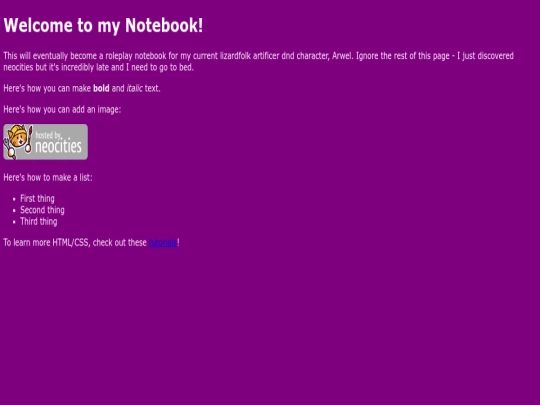Click "Here's how to make a list:" text
The image size is (540, 405).
[48, 177]
